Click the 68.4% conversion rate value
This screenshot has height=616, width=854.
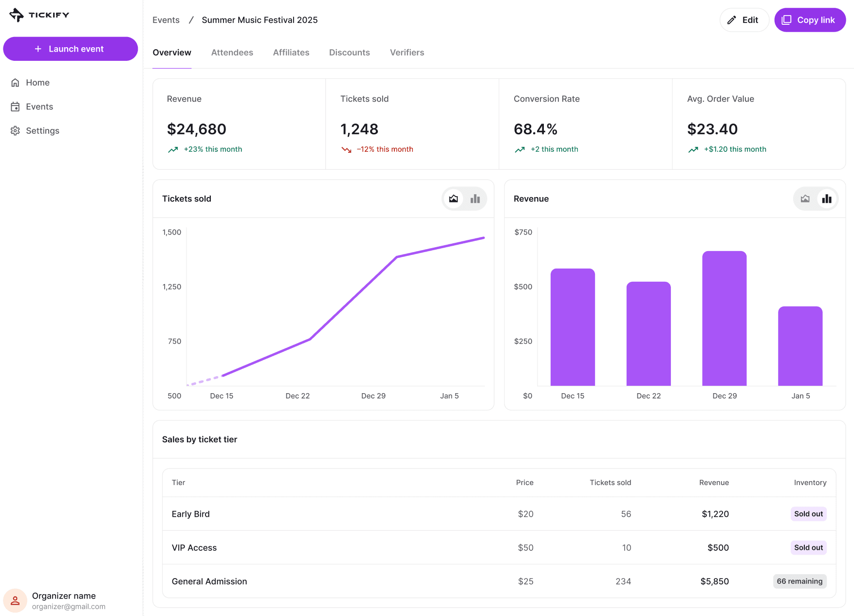tap(536, 129)
